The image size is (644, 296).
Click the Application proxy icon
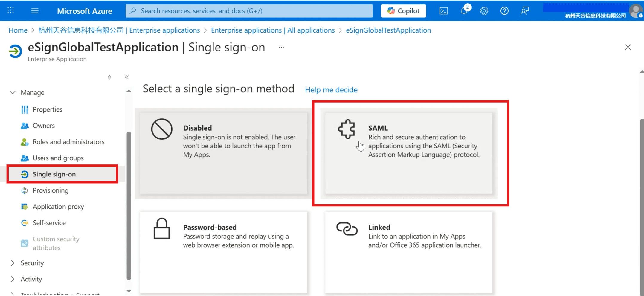pyautogui.click(x=25, y=207)
